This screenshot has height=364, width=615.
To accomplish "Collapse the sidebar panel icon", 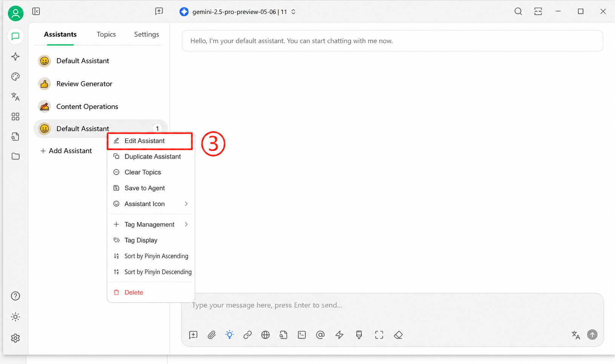I will (x=36, y=11).
